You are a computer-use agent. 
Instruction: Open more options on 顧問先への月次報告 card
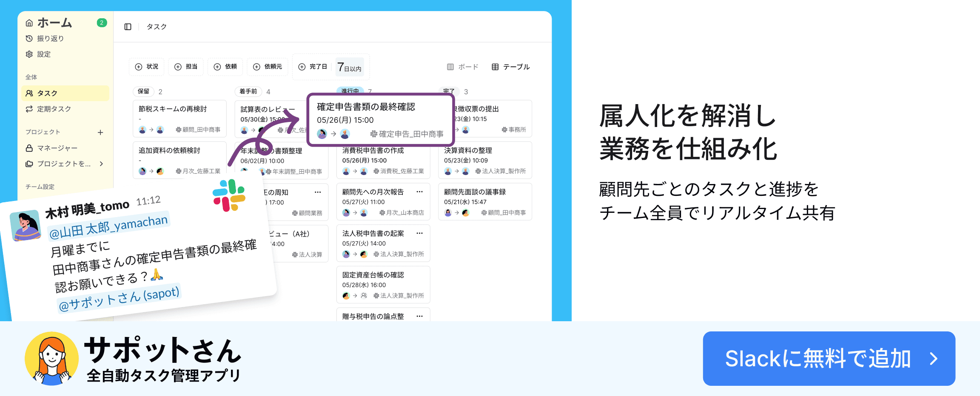coord(419,192)
